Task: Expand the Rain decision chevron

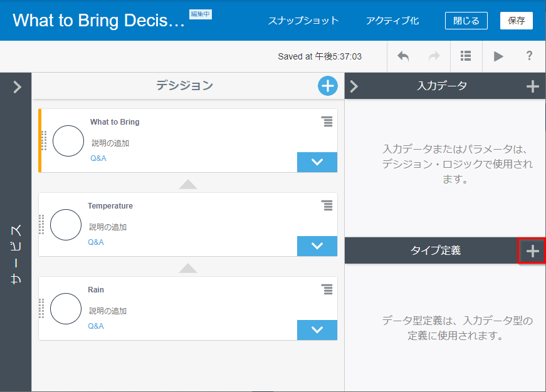Action: [x=317, y=330]
